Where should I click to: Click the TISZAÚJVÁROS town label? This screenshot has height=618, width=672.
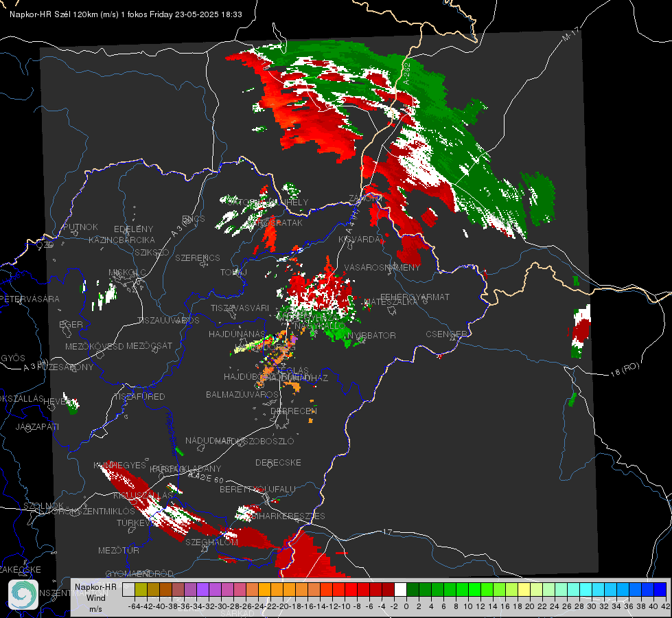click(x=168, y=321)
